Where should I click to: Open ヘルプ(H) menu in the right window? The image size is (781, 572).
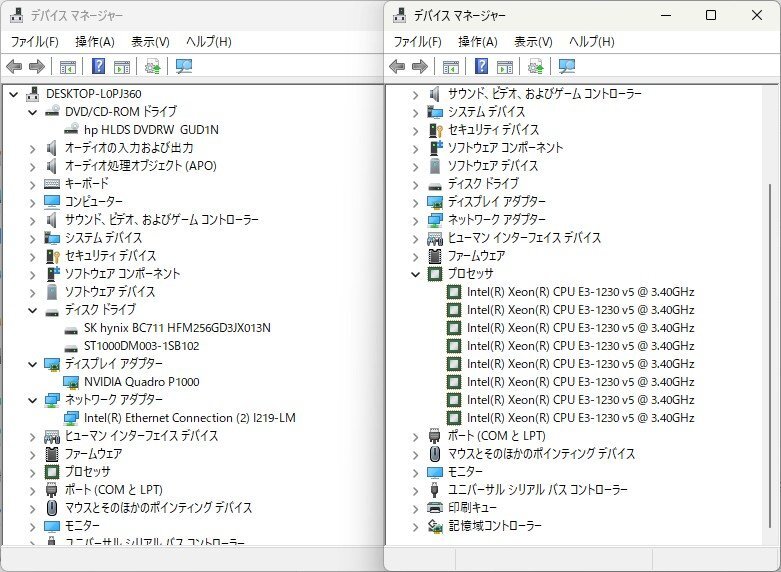(x=591, y=42)
